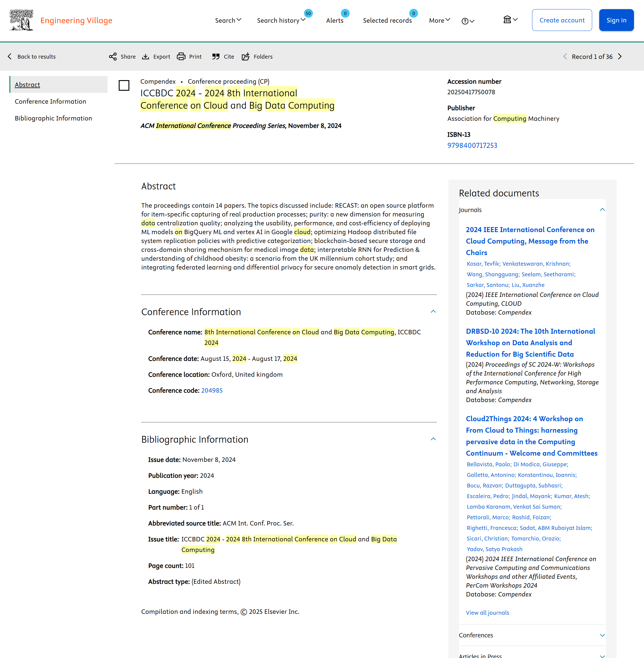Open the Search dropdown menu

[228, 20]
